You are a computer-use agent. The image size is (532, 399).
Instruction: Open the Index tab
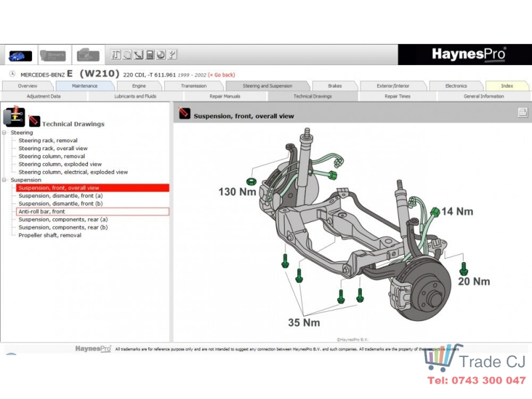pyautogui.click(x=507, y=86)
